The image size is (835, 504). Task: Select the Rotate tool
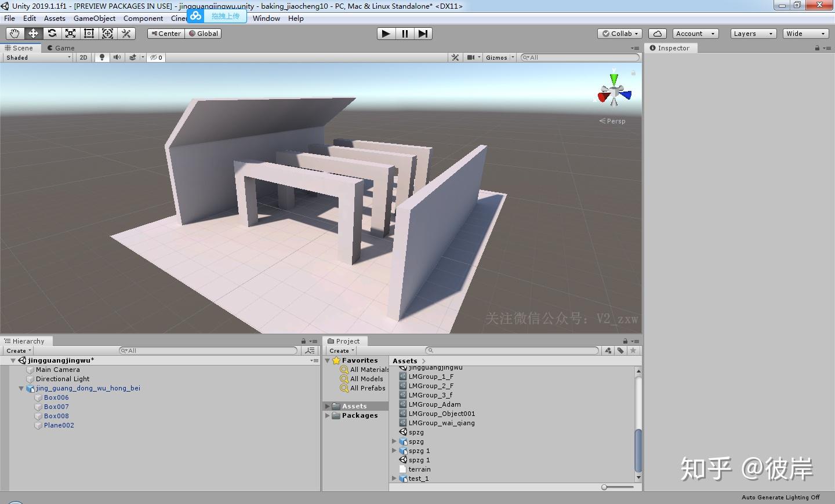[52, 34]
